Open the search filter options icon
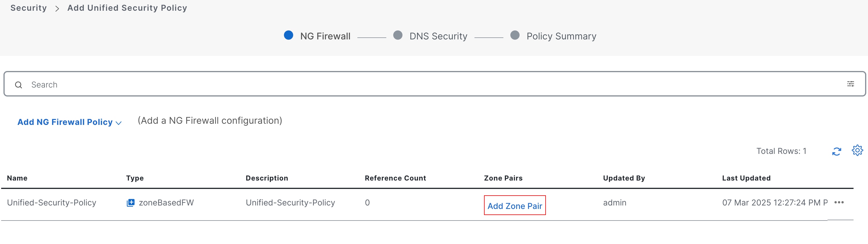The width and height of the screenshot is (868, 244). pyautogui.click(x=850, y=84)
